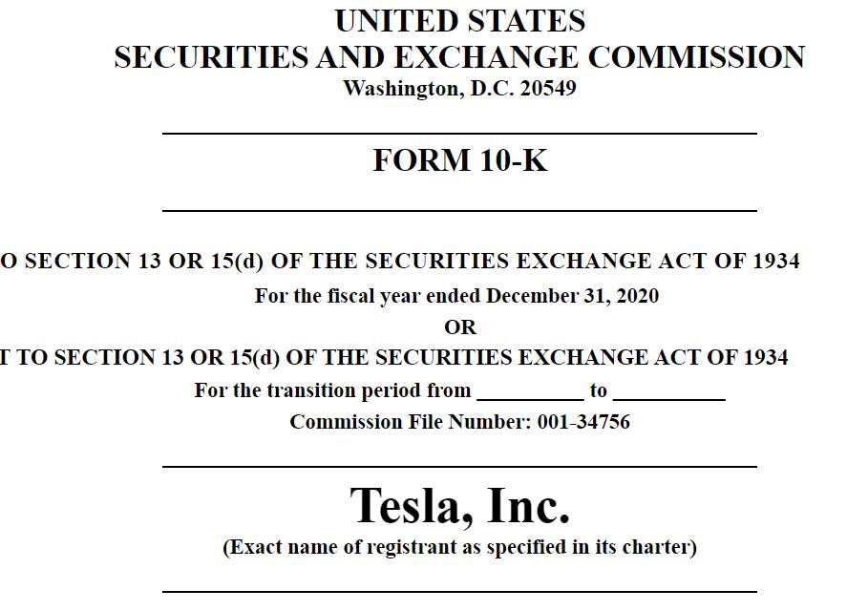Click the standalone "OR" text
868x611 pixels.
pyautogui.click(x=459, y=327)
